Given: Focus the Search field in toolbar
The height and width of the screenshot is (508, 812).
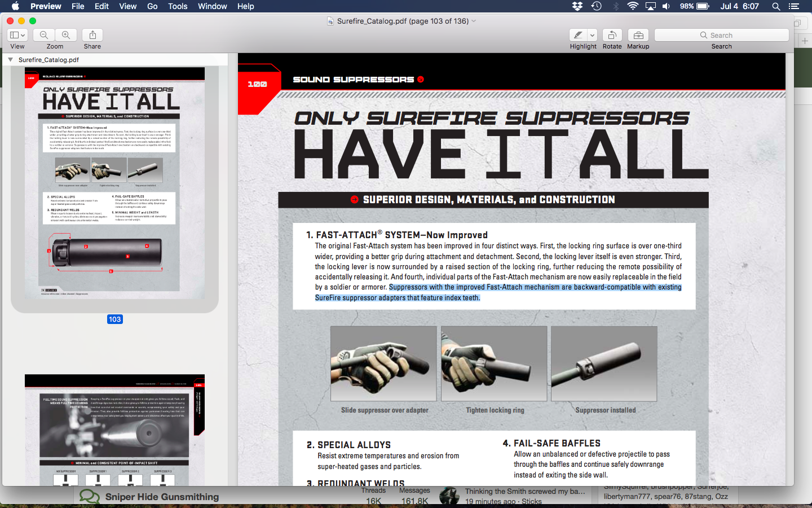Looking at the screenshot, I should pos(721,35).
